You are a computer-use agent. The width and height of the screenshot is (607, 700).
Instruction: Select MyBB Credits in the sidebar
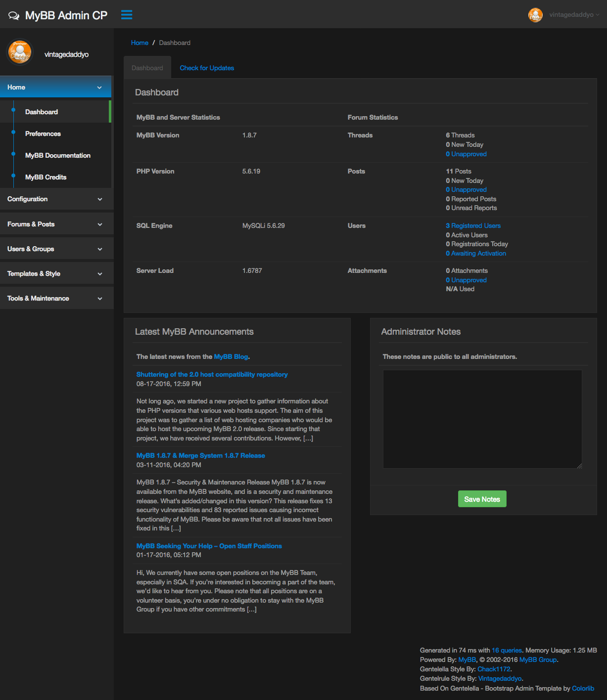(46, 177)
